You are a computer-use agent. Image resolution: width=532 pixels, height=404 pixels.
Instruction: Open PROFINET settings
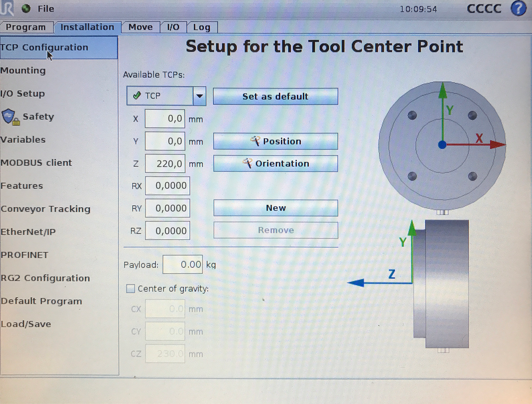pyautogui.click(x=24, y=255)
